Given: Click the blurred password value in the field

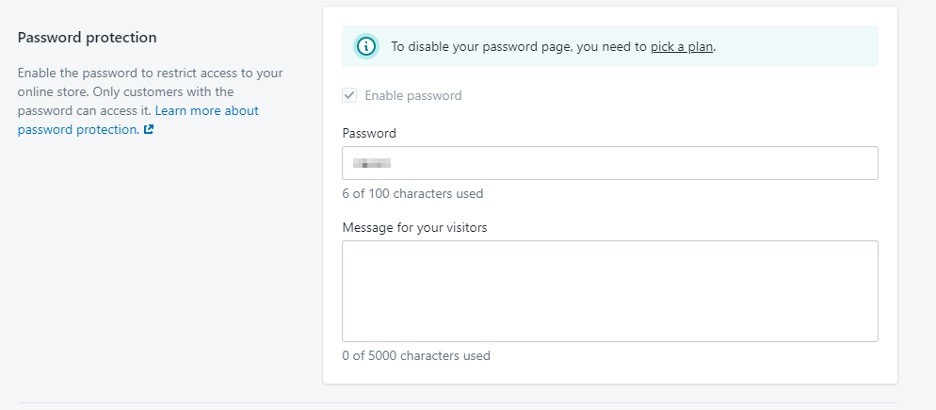Looking at the screenshot, I should click(x=371, y=163).
